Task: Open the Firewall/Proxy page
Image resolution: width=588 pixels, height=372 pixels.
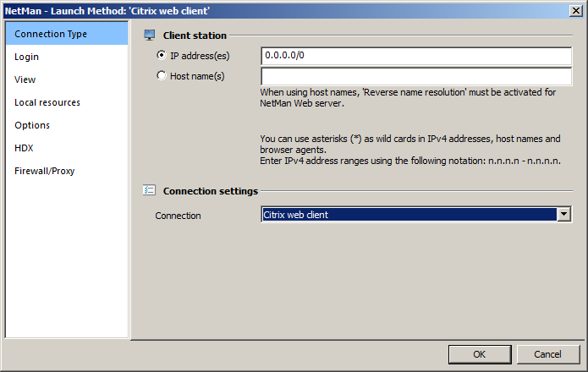Action: tap(67, 171)
